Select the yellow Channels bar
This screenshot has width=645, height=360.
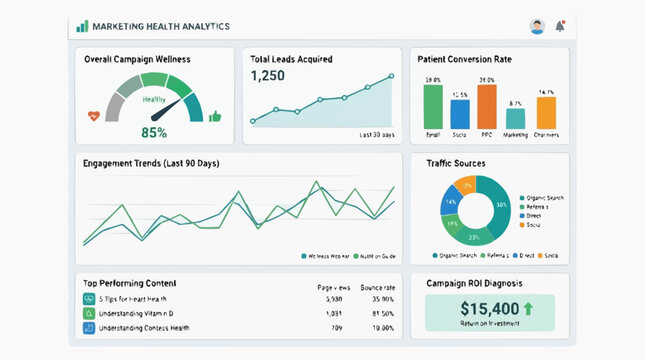[x=546, y=113]
